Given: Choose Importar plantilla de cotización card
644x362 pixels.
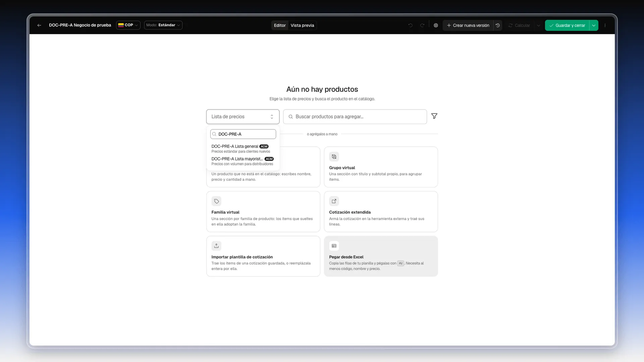Looking at the screenshot, I should coord(263,256).
